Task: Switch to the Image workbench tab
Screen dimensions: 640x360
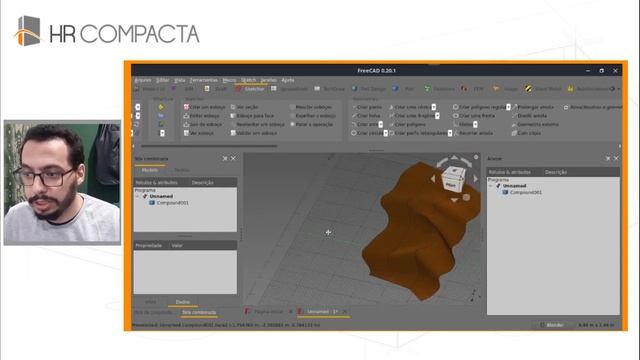Action: [505, 89]
